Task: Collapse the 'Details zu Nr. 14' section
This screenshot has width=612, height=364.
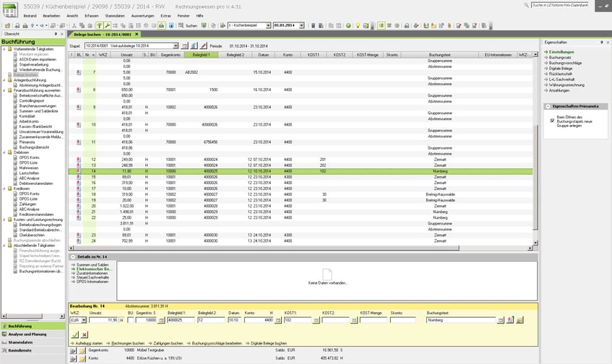Action: 73,257
